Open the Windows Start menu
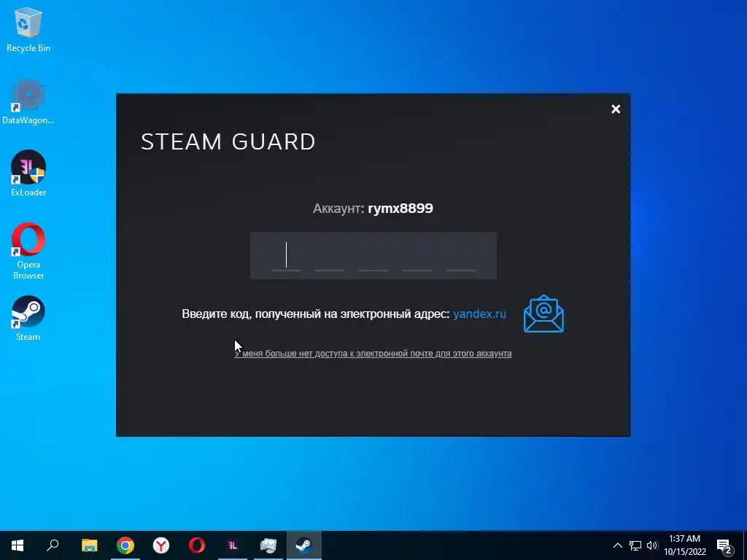This screenshot has width=747, height=560. [18, 545]
